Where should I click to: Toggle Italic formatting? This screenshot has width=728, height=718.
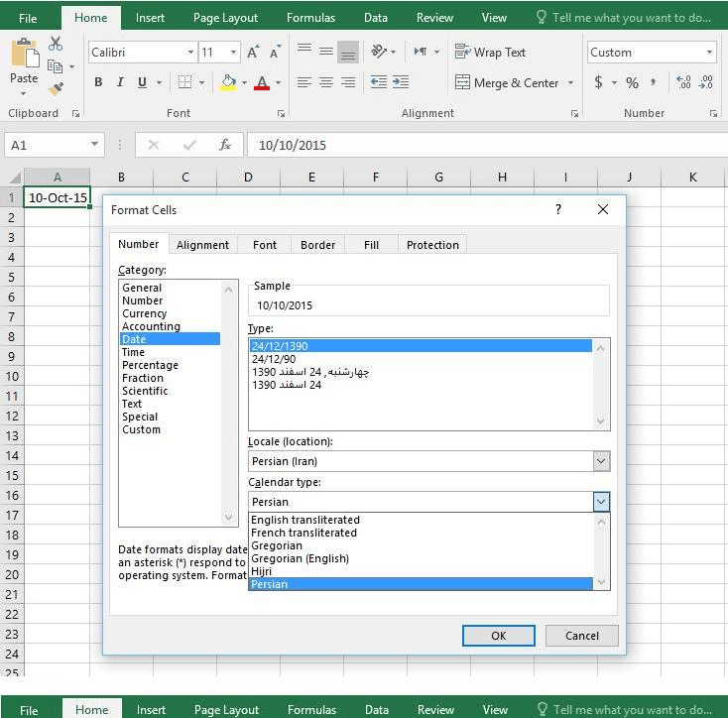coord(120,82)
